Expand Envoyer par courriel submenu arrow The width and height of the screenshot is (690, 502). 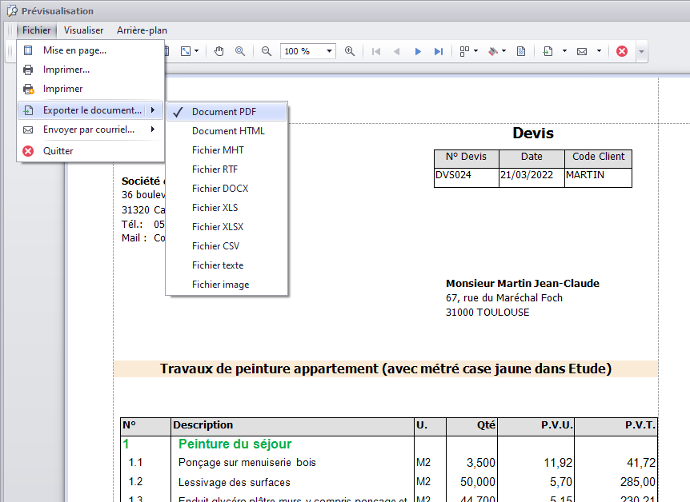(153, 129)
